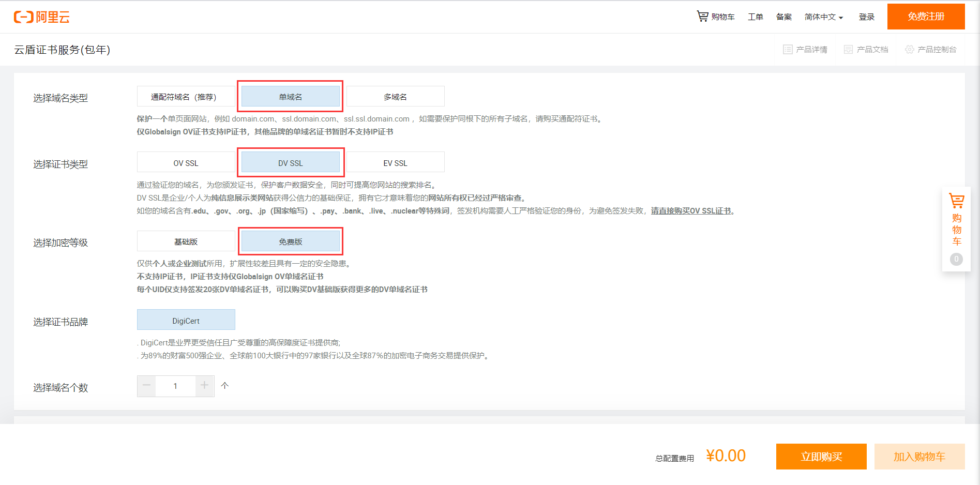
Task: Click the 云盾证书服务(包年) page title
Action: (x=62, y=50)
